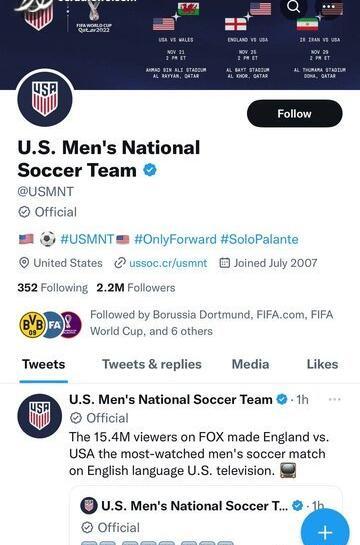Image resolution: width=360 pixels, height=545 pixels.
Task: Open the #OnlyForward hashtag
Action: [x=175, y=239]
